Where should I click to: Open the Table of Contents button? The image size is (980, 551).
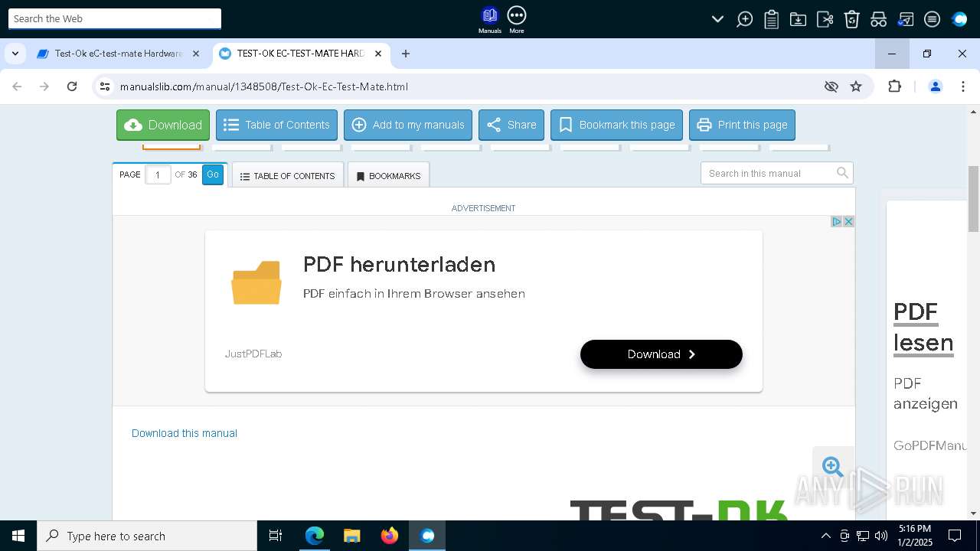pyautogui.click(x=276, y=125)
